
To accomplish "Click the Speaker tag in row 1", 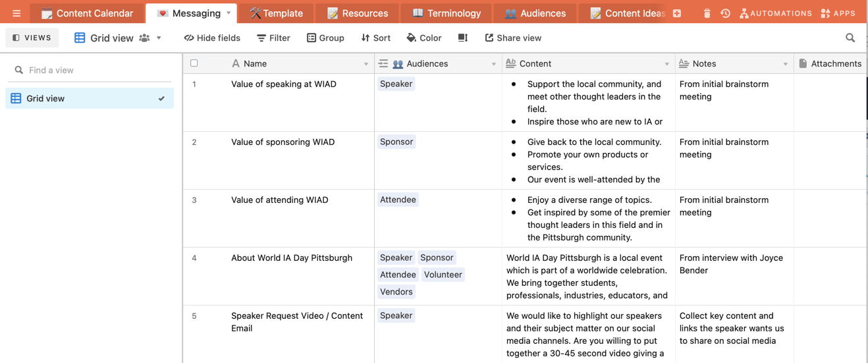I will pos(396,84).
